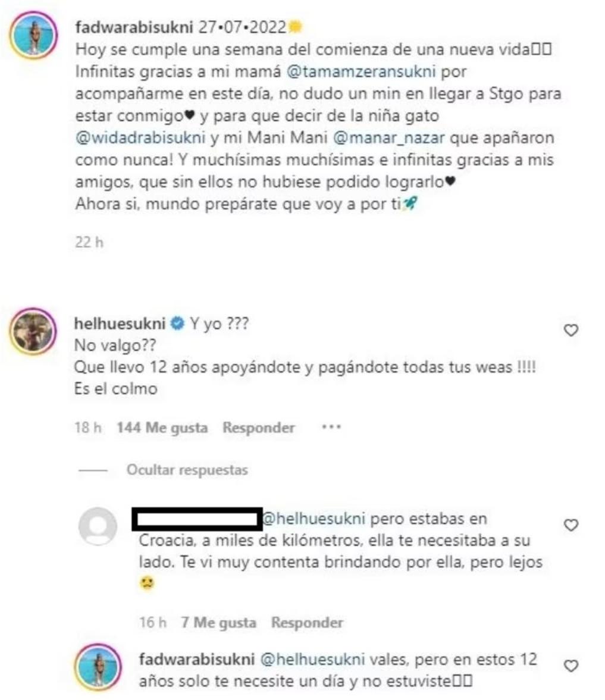Open the three-dots options for helhuesukni's comment
The image size is (605, 700).
click(x=331, y=427)
